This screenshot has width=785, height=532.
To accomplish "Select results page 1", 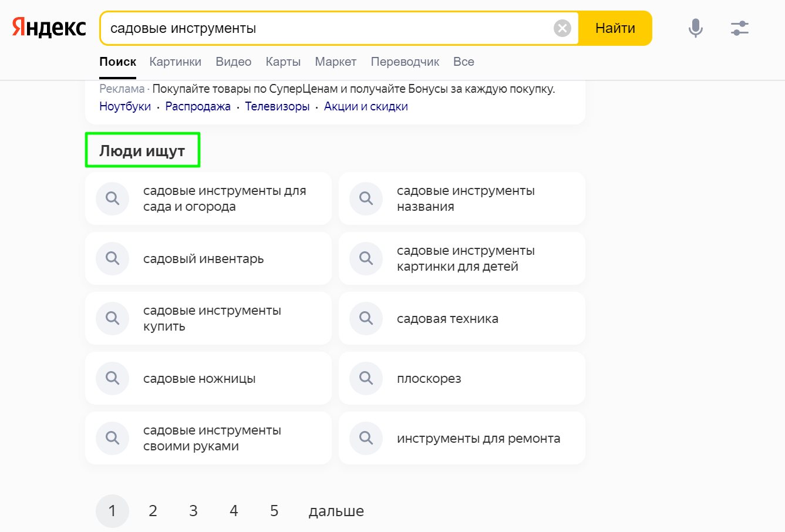I will 112,511.
